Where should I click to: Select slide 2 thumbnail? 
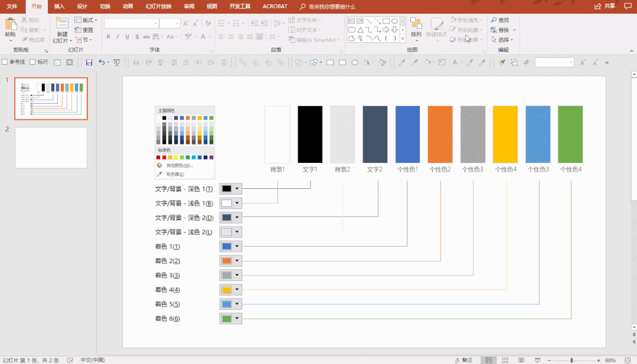point(51,147)
